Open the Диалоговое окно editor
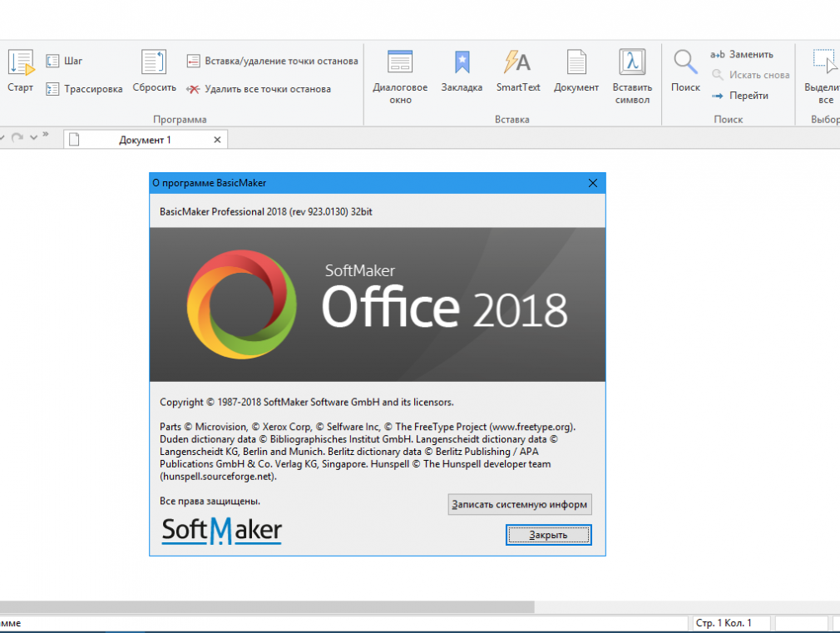The width and height of the screenshot is (840, 633). (400, 77)
